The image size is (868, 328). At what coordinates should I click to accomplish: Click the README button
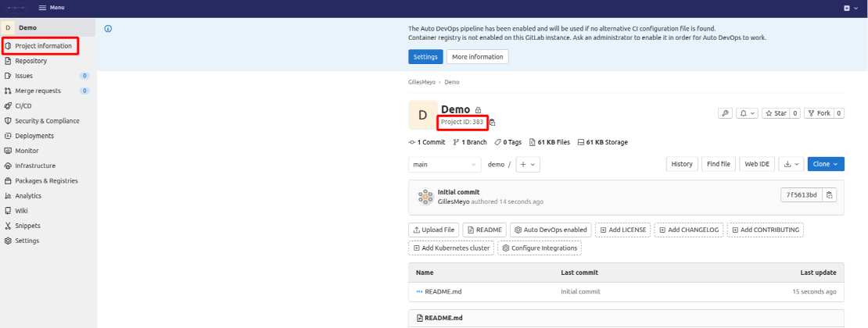tap(484, 230)
